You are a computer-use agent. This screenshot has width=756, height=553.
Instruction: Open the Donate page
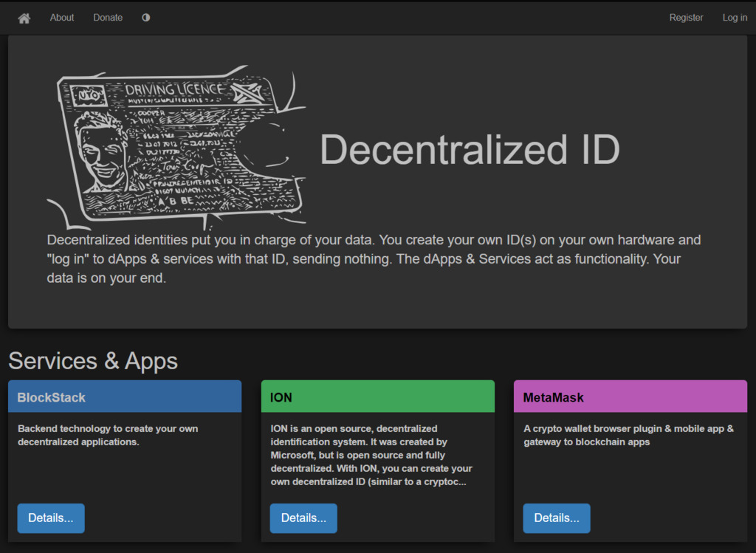click(x=108, y=18)
